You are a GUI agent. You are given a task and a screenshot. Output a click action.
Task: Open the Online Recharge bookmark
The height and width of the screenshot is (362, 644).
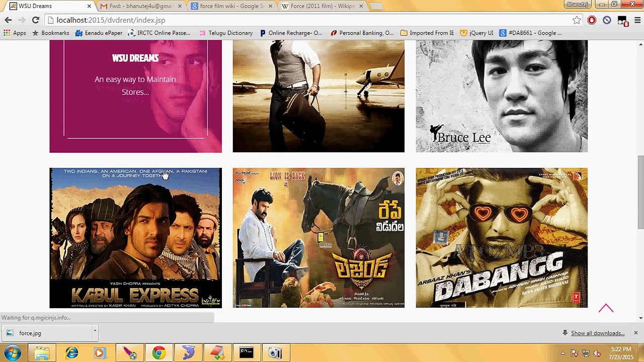(x=291, y=33)
